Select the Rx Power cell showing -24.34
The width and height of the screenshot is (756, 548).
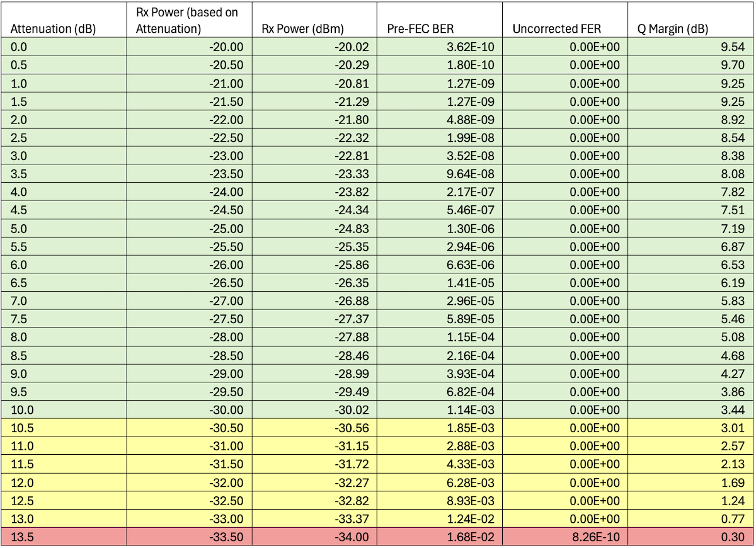314,210
